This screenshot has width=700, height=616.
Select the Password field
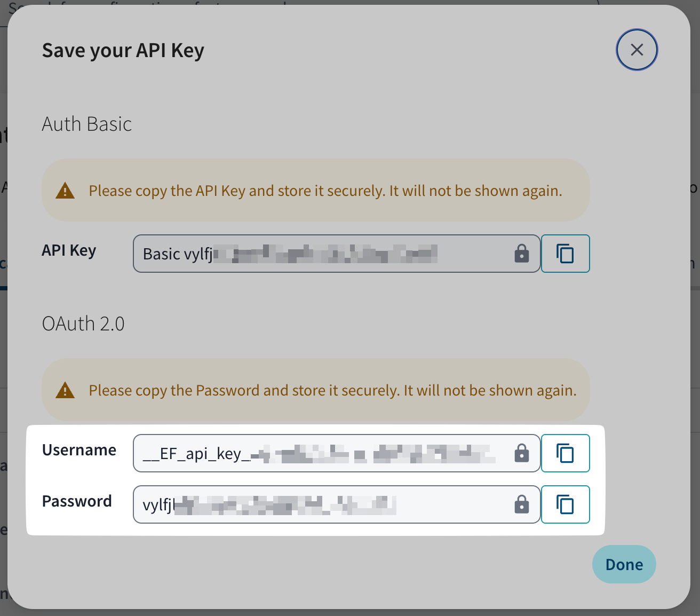320,504
